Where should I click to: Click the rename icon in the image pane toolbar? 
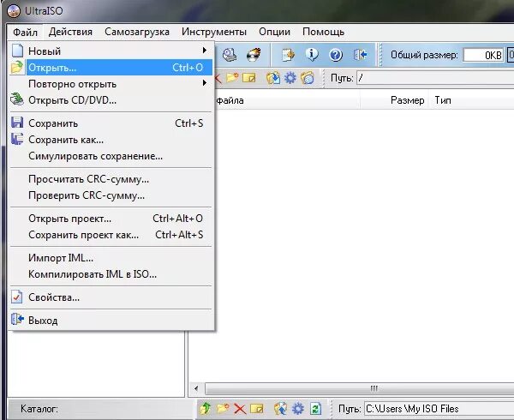(248, 78)
